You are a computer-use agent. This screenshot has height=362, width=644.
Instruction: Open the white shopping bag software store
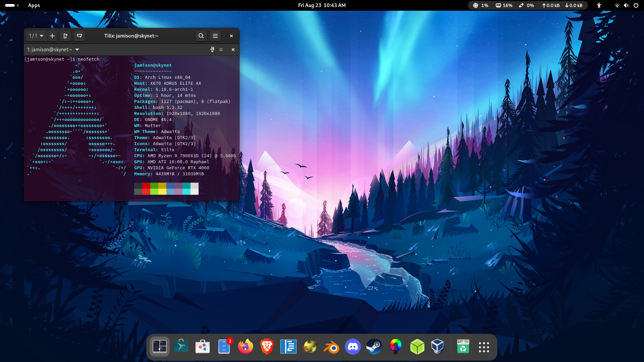click(x=203, y=347)
